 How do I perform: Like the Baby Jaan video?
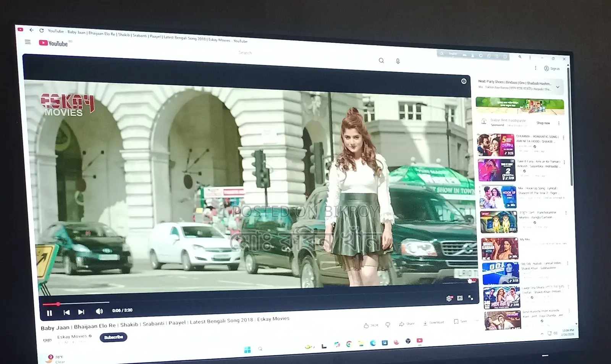coord(366,325)
